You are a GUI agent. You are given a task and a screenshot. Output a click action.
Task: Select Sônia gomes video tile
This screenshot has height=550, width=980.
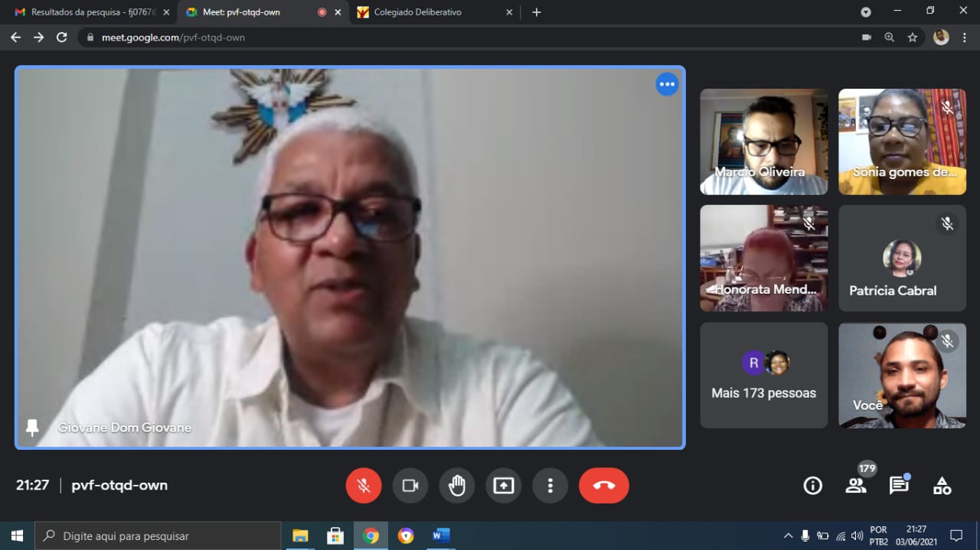[x=902, y=142]
